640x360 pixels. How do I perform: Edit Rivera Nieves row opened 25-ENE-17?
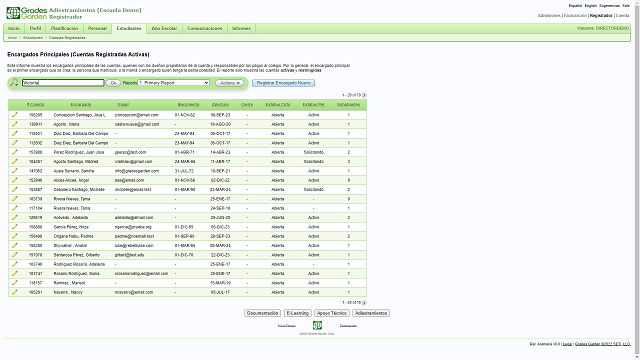pyautogui.click(x=15, y=199)
